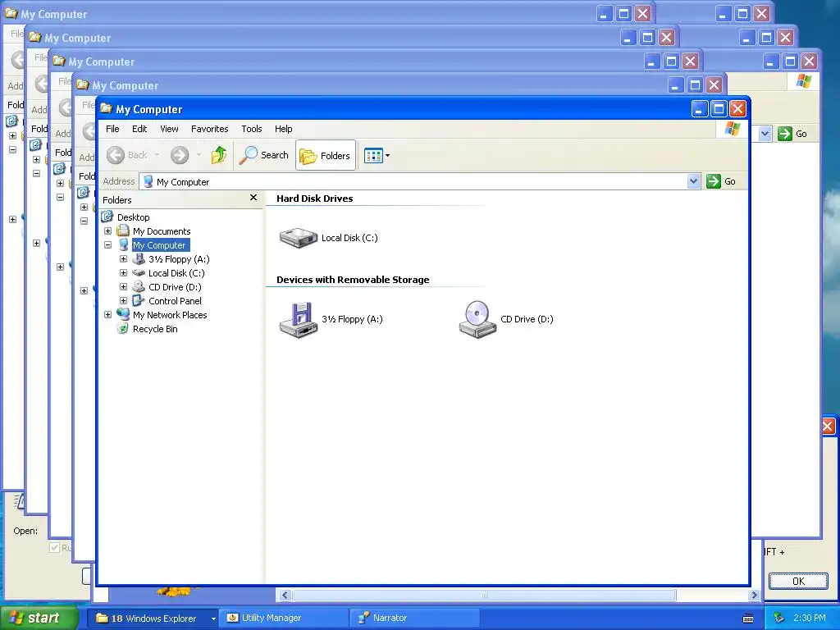
Task: Click the keyboard icon in system tray
Action: [748, 619]
